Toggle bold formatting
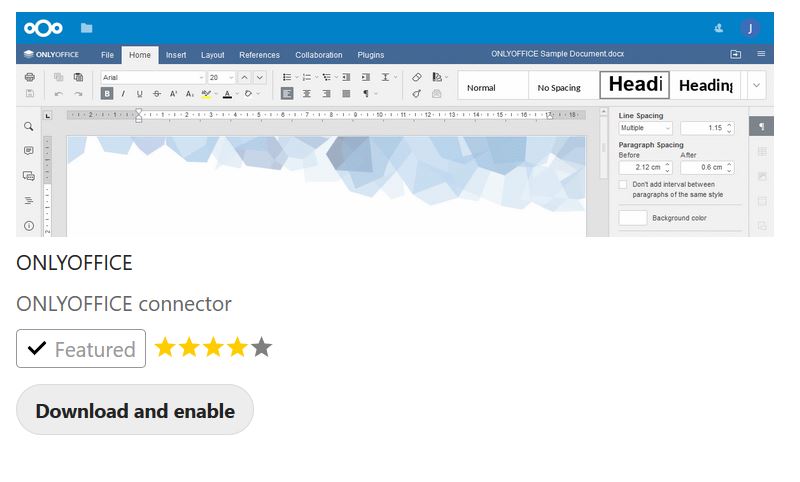800x482 pixels. 107,94
